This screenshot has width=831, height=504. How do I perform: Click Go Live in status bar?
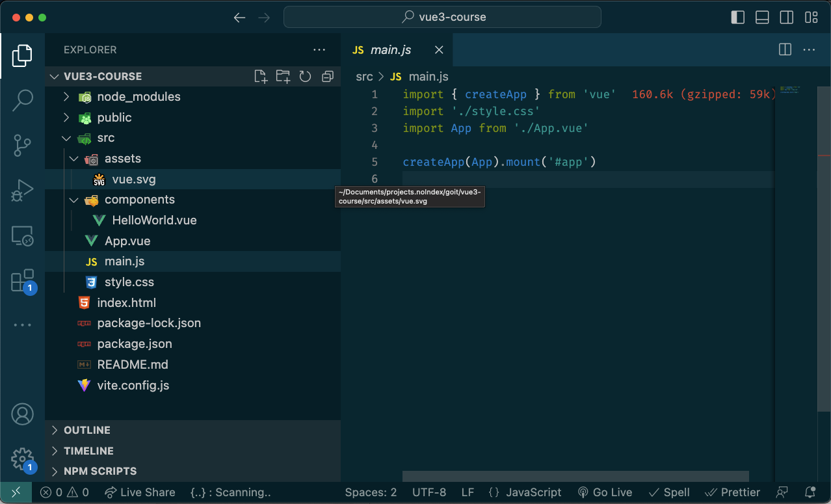(x=605, y=492)
